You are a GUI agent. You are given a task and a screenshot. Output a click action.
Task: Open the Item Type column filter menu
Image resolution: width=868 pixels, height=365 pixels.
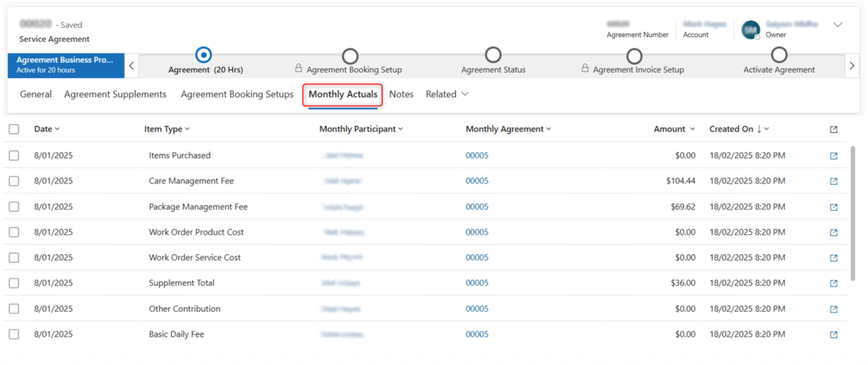pyautogui.click(x=167, y=129)
